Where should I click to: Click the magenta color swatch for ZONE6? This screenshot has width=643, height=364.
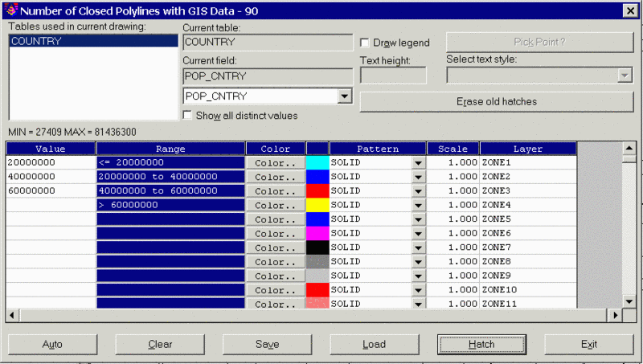[x=317, y=233]
